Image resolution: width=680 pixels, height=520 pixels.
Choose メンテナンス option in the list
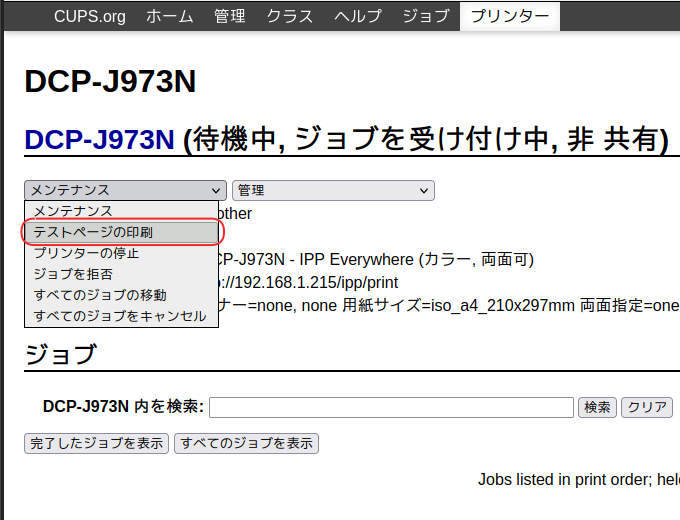(x=87, y=211)
